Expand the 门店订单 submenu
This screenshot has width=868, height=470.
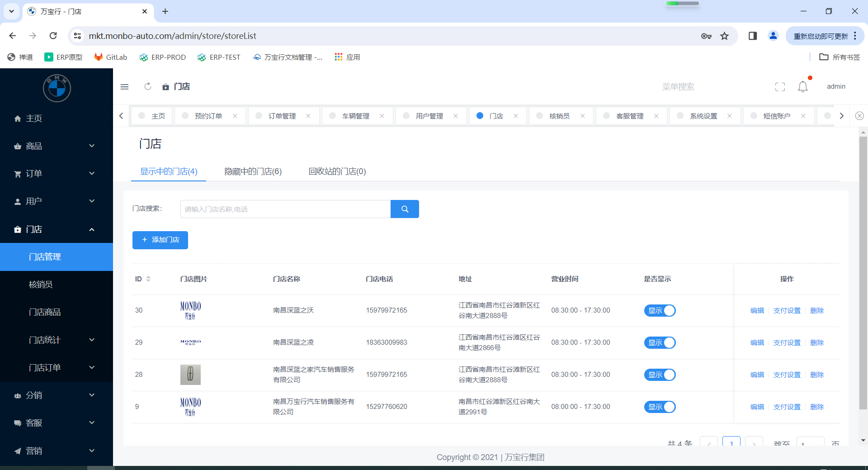tap(57, 368)
